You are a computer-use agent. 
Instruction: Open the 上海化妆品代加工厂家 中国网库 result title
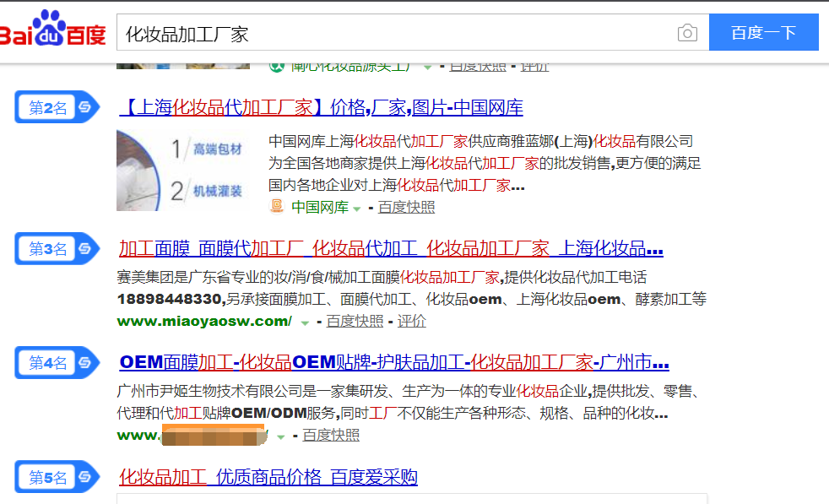coord(322,107)
